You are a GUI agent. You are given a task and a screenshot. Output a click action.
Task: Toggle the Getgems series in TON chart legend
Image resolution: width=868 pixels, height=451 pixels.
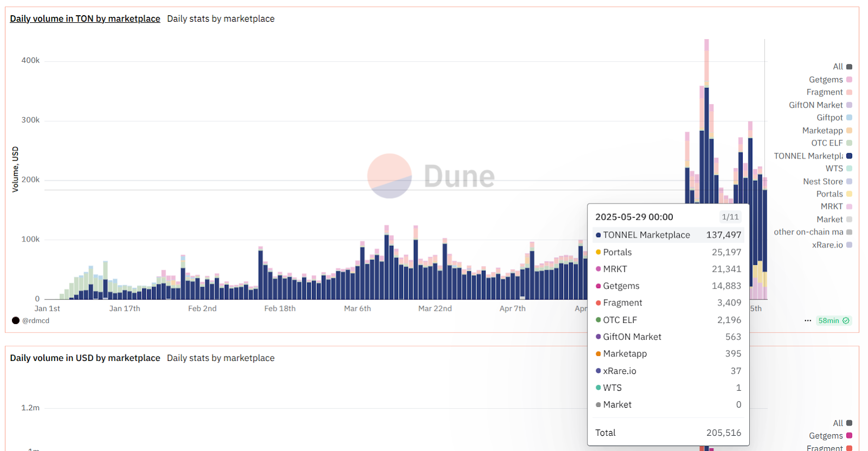click(x=826, y=80)
